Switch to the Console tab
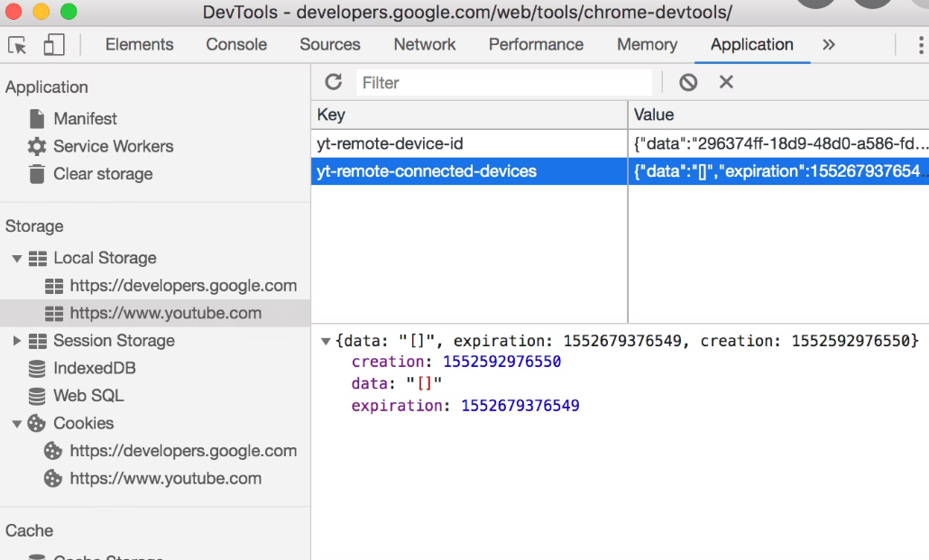Image resolution: width=929 pixels, height=560 pixels. [236, 44]
